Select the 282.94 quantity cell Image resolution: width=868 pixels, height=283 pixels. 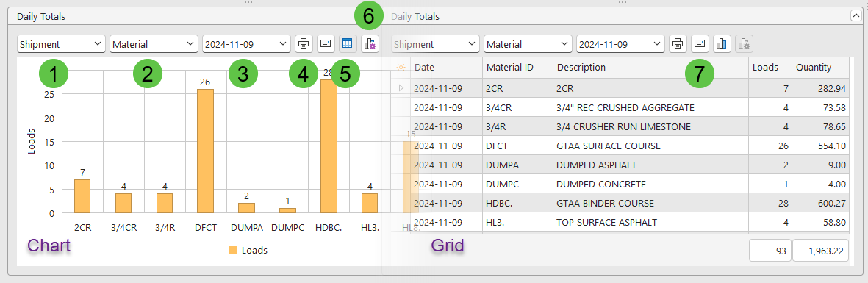click(x=820, y=88)
